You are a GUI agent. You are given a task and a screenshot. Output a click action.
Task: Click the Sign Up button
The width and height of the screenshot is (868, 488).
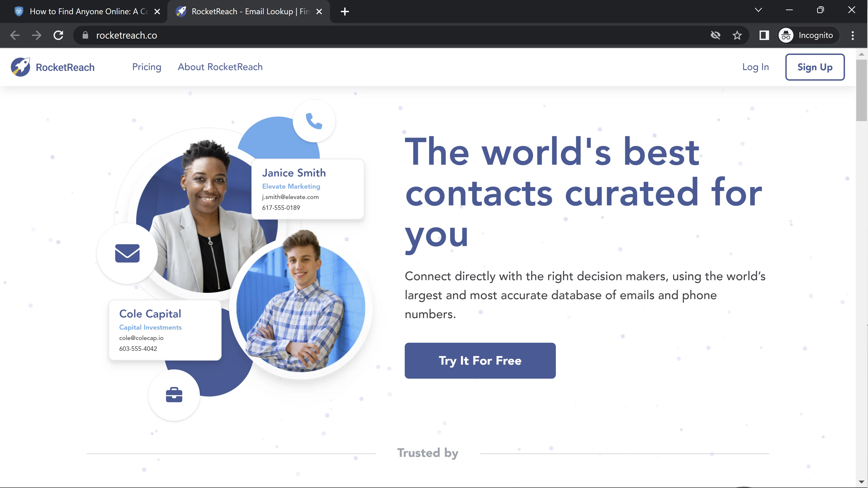[815, 67]
